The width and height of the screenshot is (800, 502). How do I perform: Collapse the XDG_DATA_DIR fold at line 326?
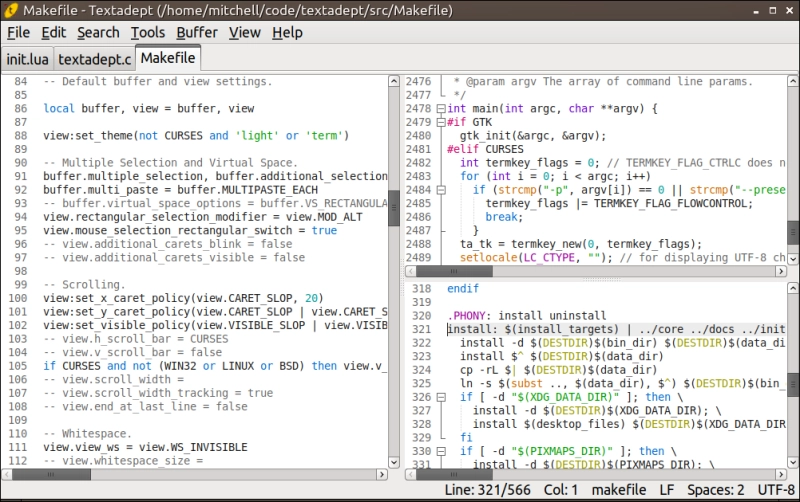[x=441, y=397]
